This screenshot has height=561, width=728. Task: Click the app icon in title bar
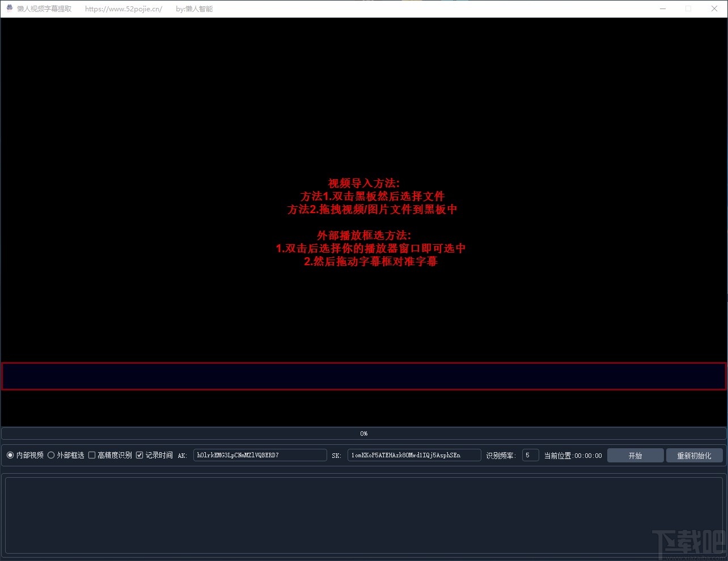tap(9, 8)
